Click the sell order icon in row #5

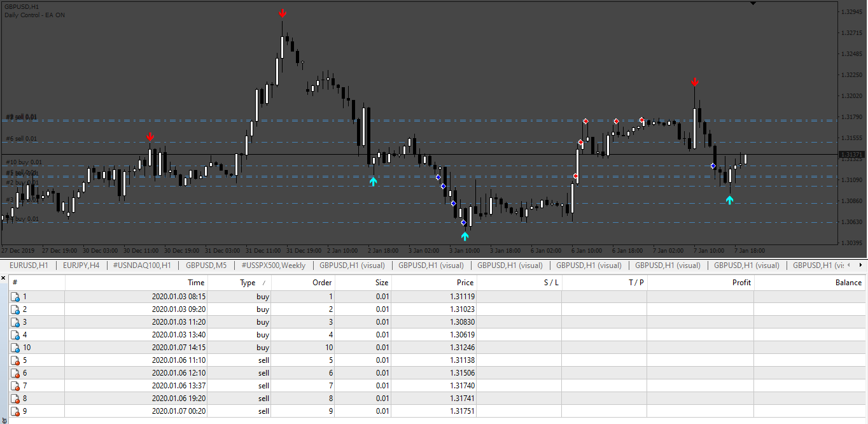[x=15, y=360]
